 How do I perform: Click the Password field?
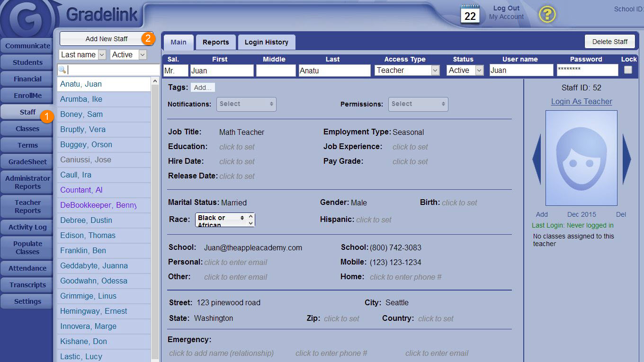(x=587, y=71)
